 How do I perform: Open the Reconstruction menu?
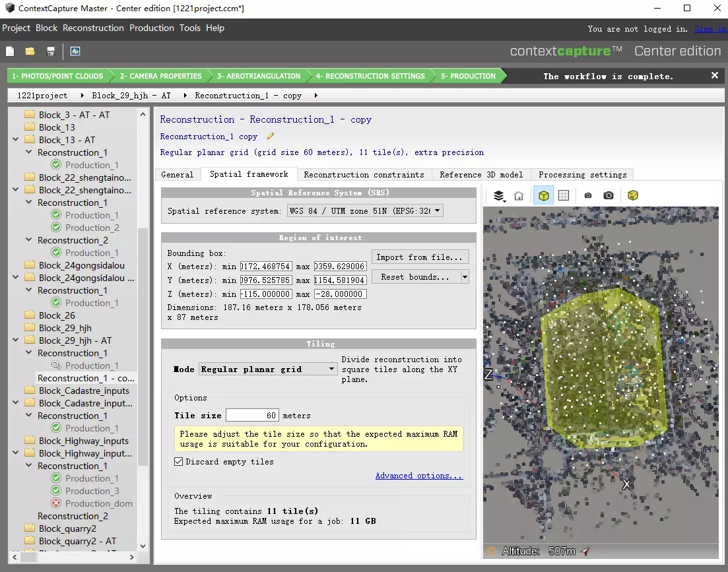pos(93,28)
